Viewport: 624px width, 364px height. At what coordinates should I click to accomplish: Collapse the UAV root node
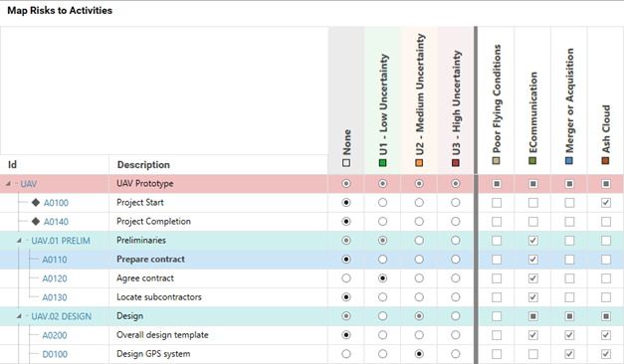(x=8, y=183)
